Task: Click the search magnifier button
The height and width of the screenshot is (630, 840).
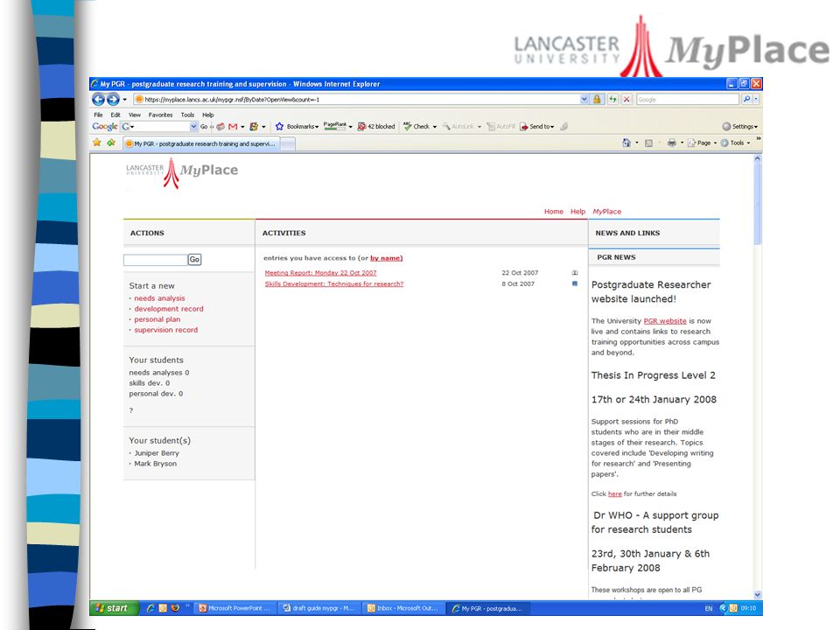Action: click(746, 99)
